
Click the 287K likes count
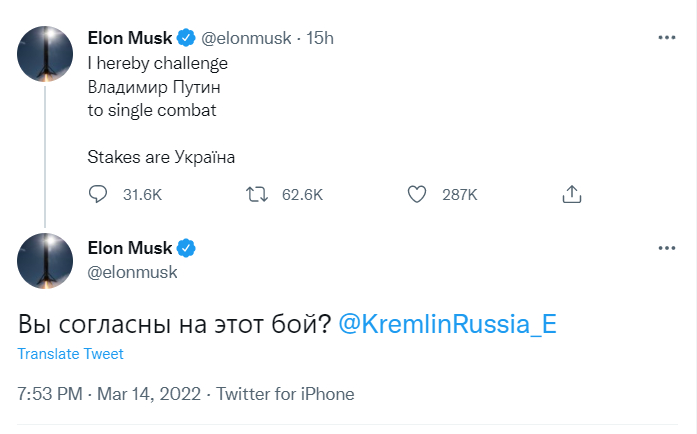460,194
